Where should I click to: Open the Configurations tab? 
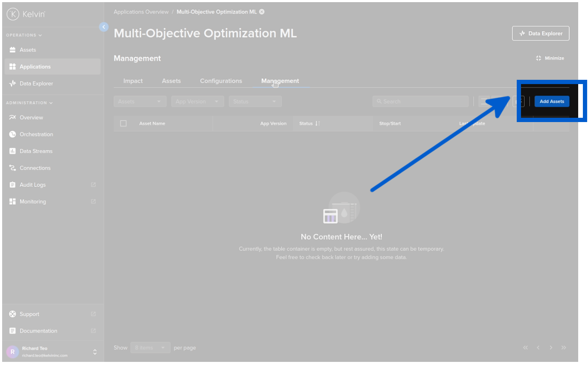pos(221,81)
